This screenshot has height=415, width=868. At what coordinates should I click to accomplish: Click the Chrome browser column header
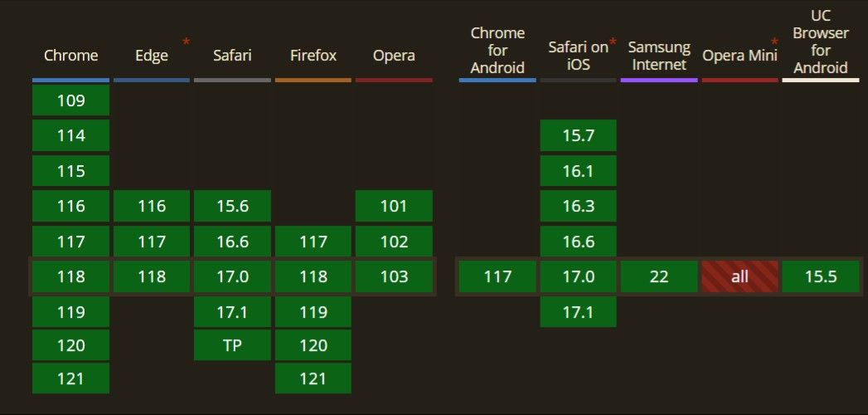tap(70, 56)
